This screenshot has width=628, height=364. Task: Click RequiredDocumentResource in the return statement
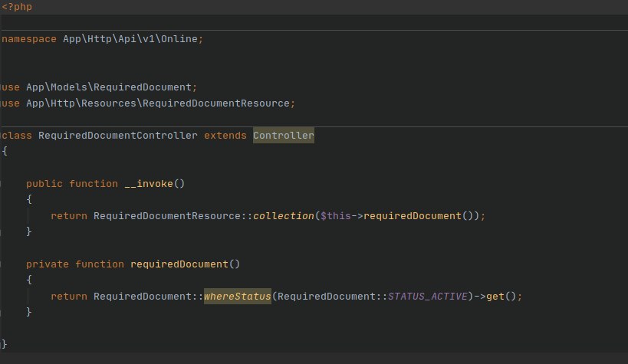tap(167, 216)
